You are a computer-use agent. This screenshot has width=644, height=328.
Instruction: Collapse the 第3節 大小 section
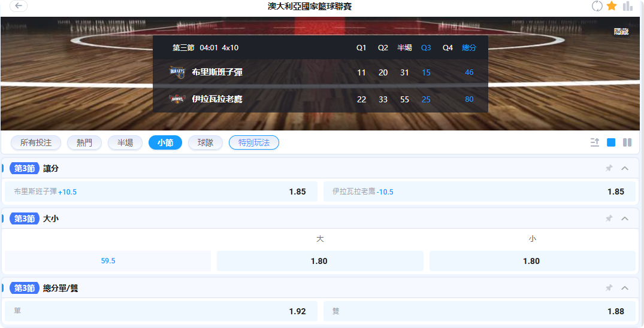(x=625, y=218)
